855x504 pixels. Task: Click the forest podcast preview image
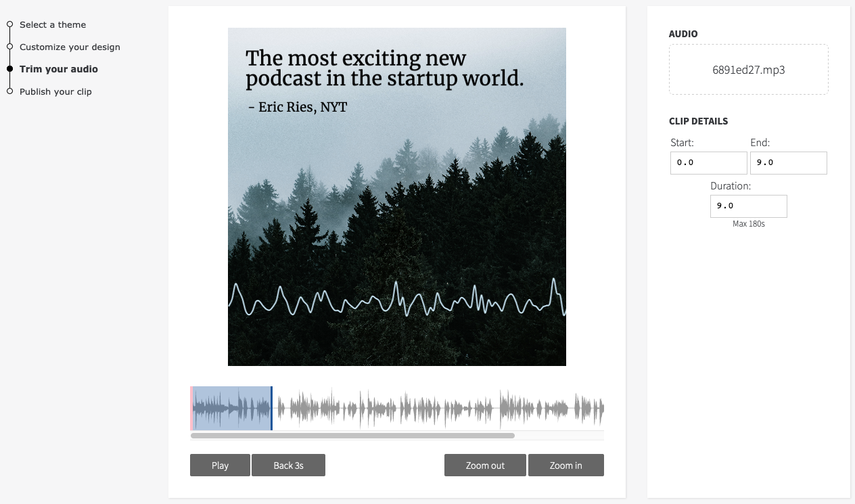pyautogui.click(x=396, y=197)
